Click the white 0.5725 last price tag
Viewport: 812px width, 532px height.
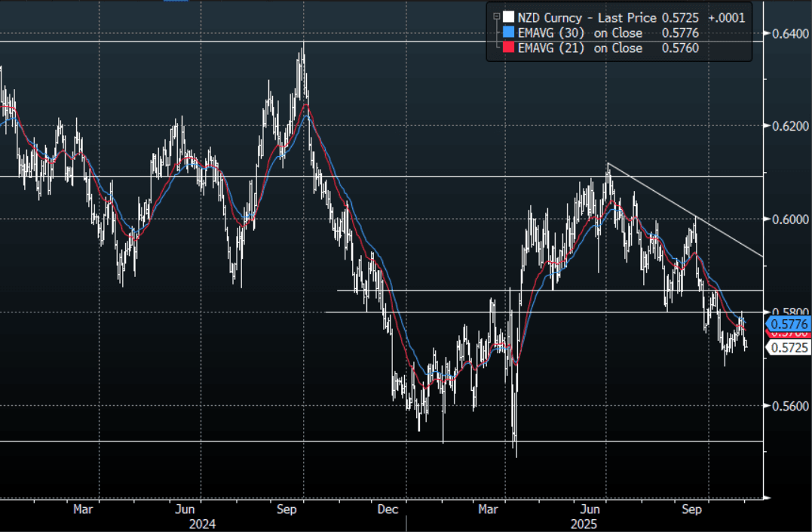[788, 347]
